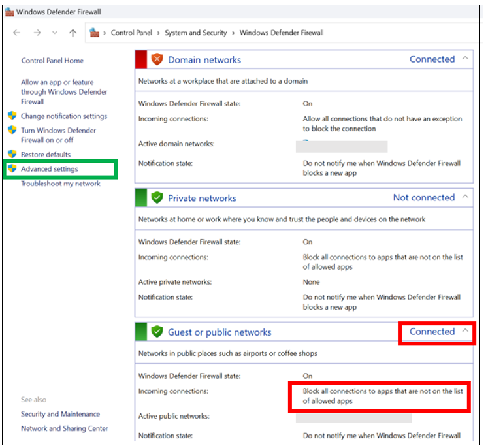Open Advanced settings link
This screenshot has width=488, height=448.
click(x=49, y=169)
